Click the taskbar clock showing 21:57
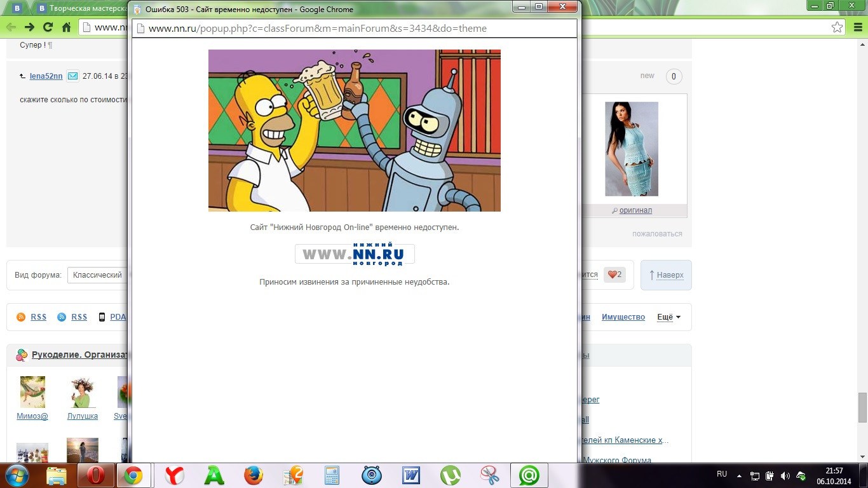This screenshot has height=488, width=868. tap(834, 475)
